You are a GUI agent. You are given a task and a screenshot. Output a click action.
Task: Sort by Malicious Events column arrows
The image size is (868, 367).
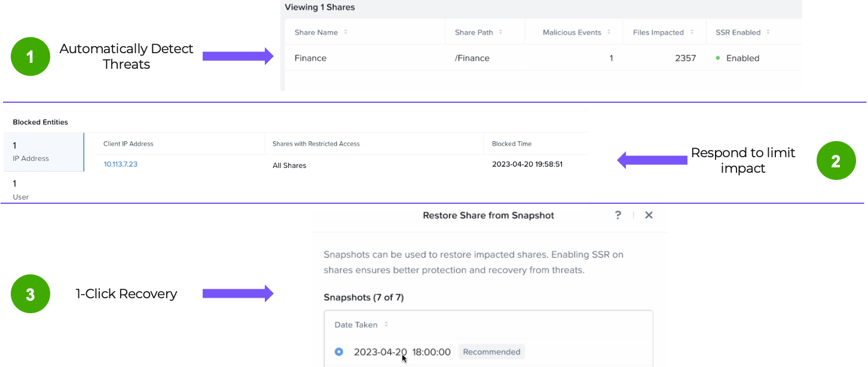click(x=609, y=32)
